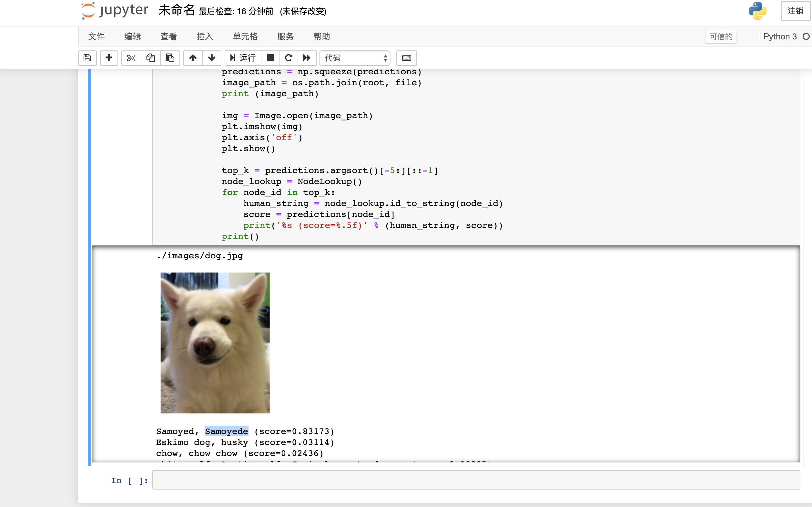Viewport: 812px width, 507px height.
Task: Click the empty code cell input
Action: point(476,480)
